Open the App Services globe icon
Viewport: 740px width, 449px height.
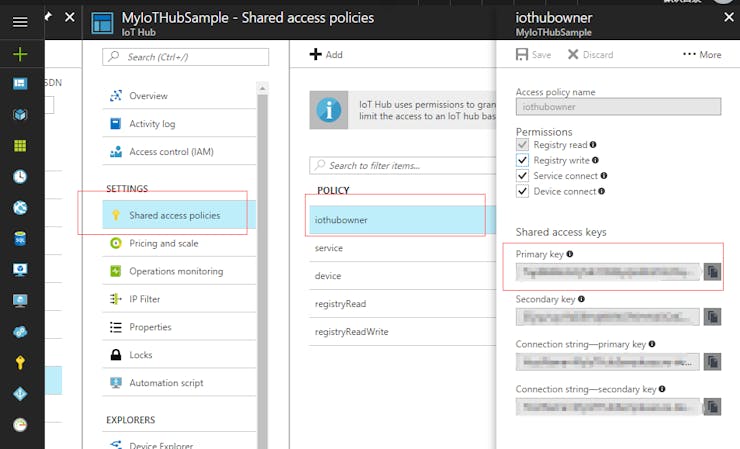tap(20, 208)
